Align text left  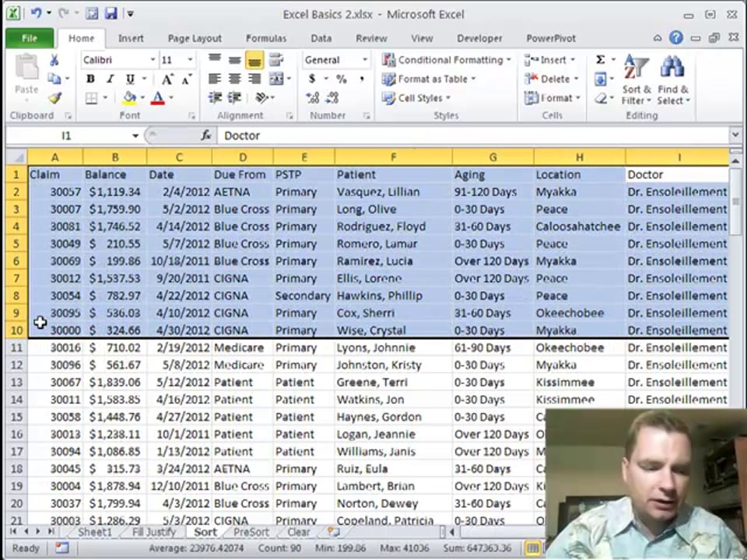215,79
